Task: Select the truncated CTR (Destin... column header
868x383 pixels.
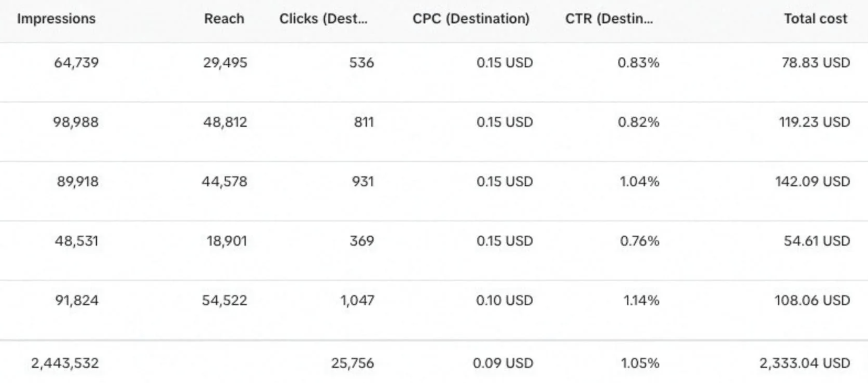Action: 609,19
